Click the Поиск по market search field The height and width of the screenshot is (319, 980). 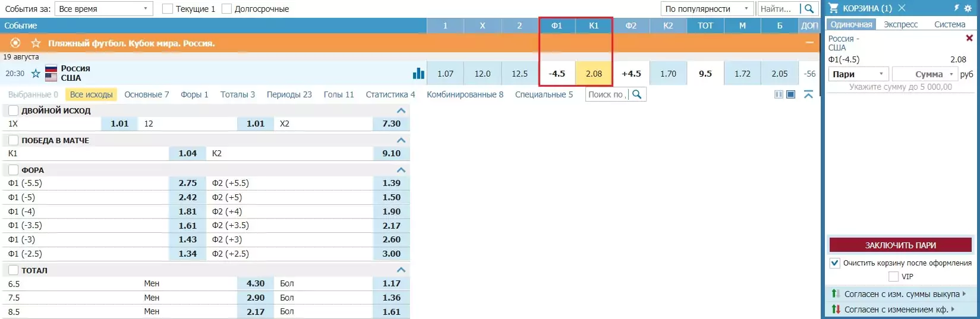[x=607, y=94]
